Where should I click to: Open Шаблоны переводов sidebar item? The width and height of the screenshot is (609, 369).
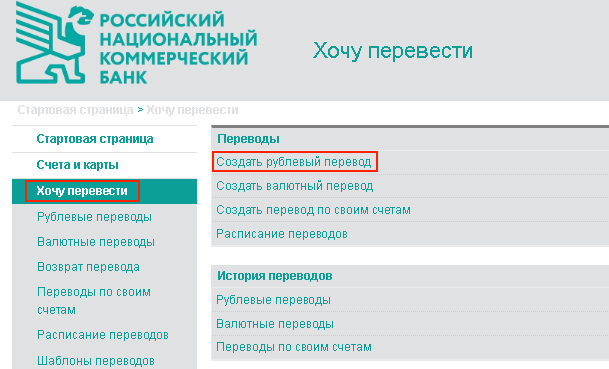tap(96, 361)
